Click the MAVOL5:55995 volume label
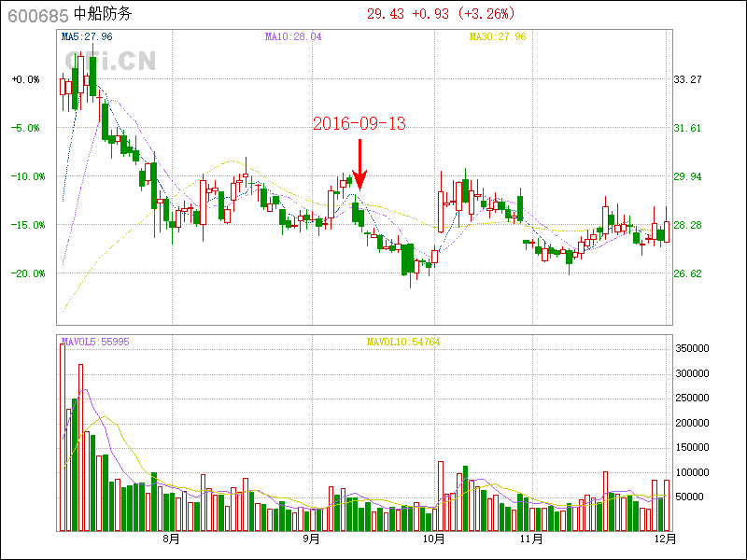Viewport: 747px width, 560px height. pyautogui.click(x=95, y=342)
